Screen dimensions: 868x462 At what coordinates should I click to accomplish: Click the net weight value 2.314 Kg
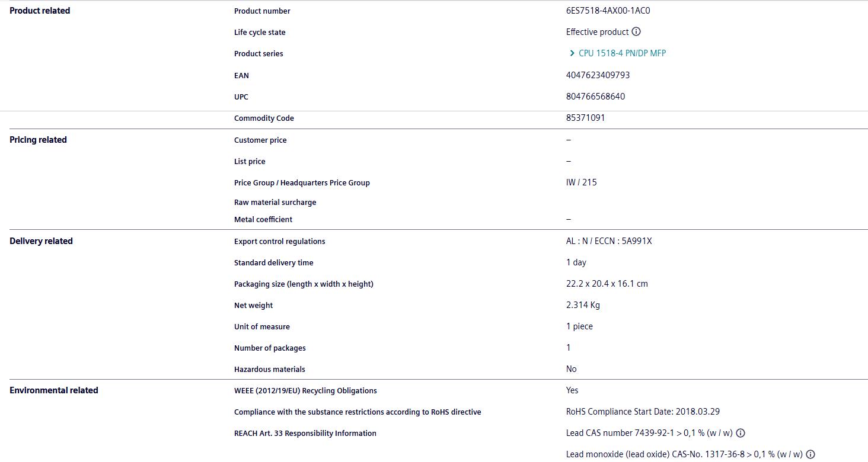coord(583,305)
